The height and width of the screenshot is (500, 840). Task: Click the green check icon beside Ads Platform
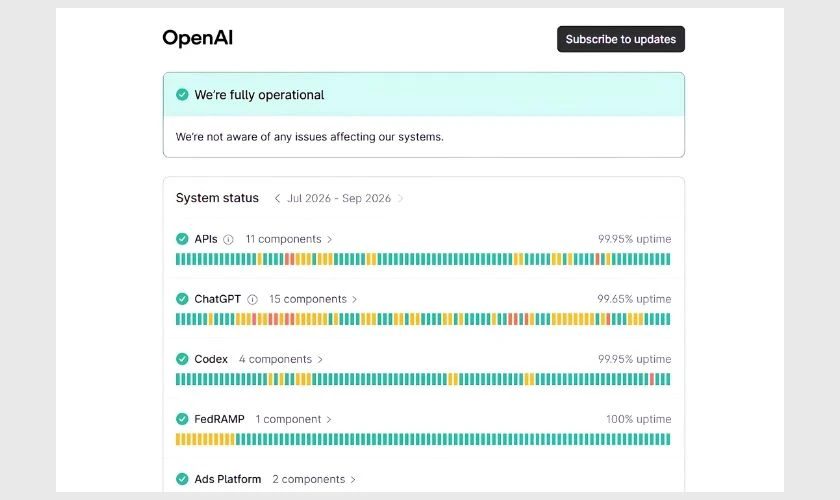(182, 479)
